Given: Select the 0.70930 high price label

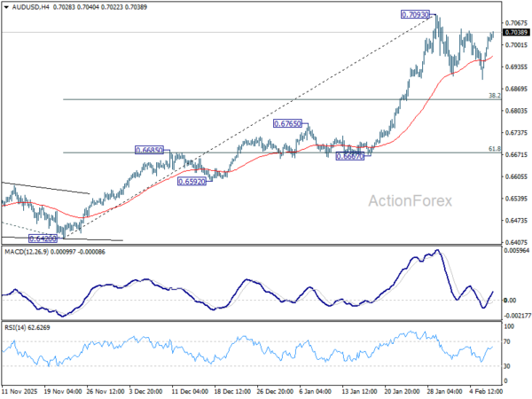Looking at the screenshot, I should tap(415, 14).
